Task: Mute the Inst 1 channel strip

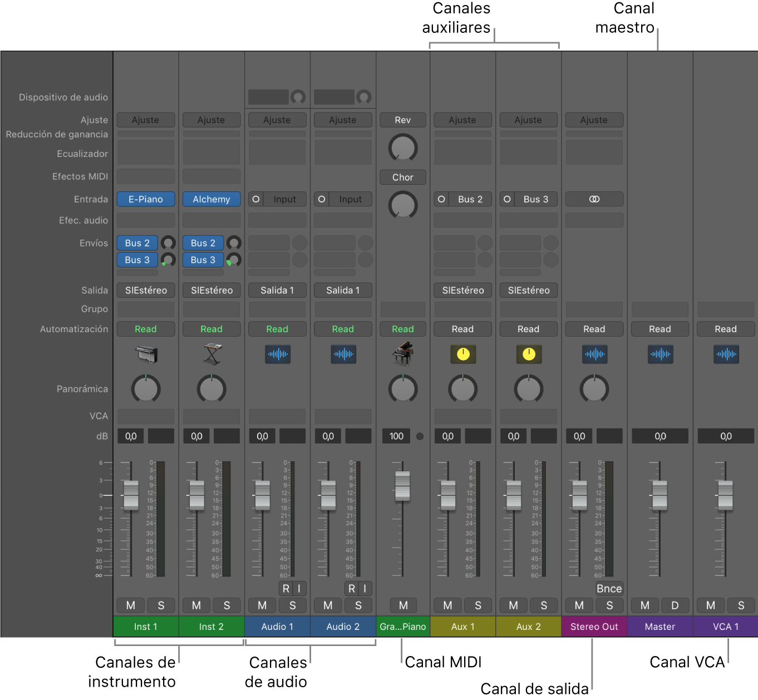Action: pyautogui.click(x=131, y=605)
